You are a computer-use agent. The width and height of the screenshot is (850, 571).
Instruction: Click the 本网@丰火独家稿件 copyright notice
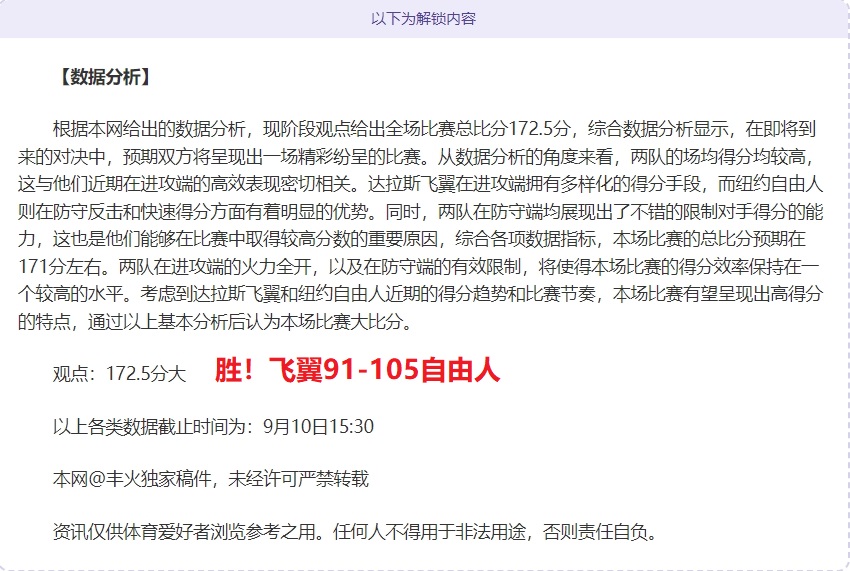click(x=210, y=479)
